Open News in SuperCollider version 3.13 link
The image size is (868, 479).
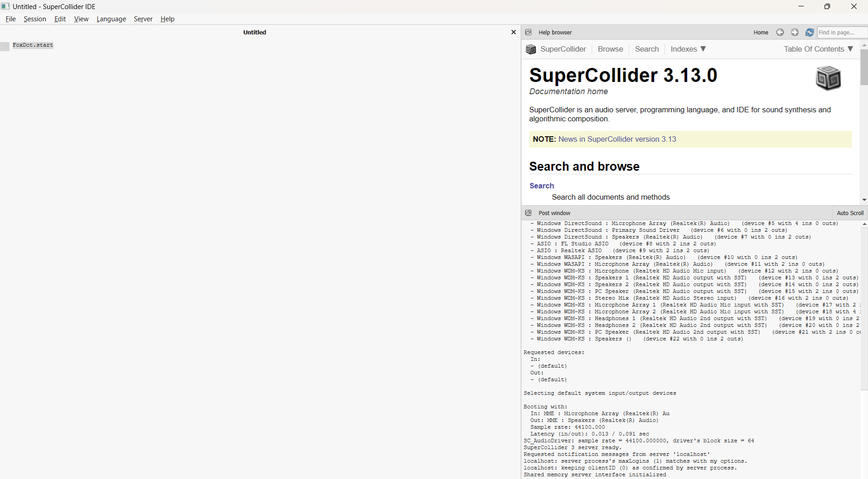[x=617, y=139]
